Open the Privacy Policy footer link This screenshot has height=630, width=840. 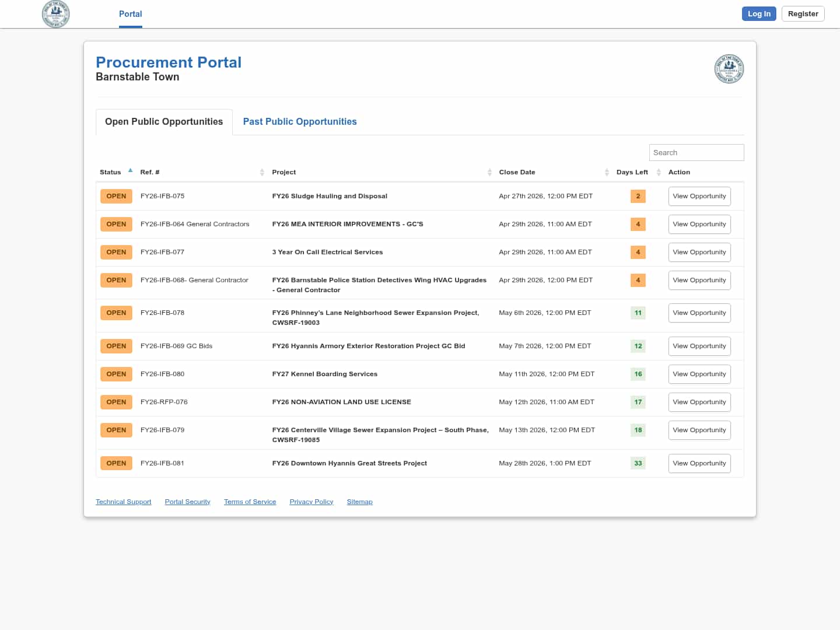pos(311,502)
